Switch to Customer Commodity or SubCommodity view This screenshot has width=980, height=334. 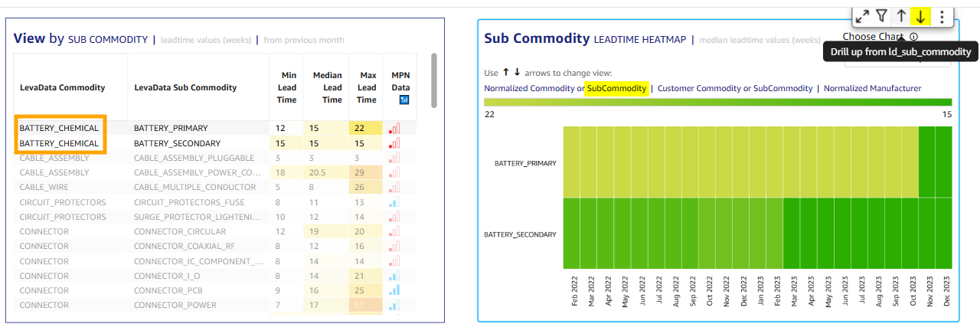(x=735, y=88)
